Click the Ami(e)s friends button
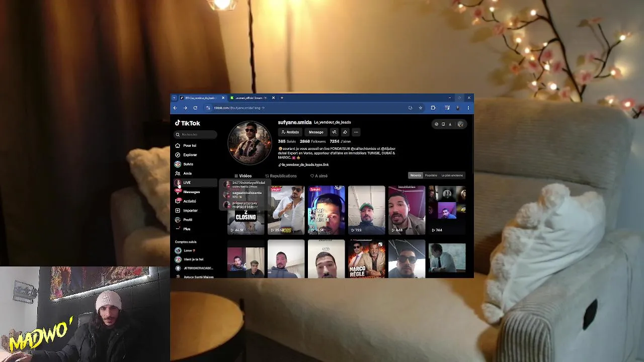 click(290, 132)
